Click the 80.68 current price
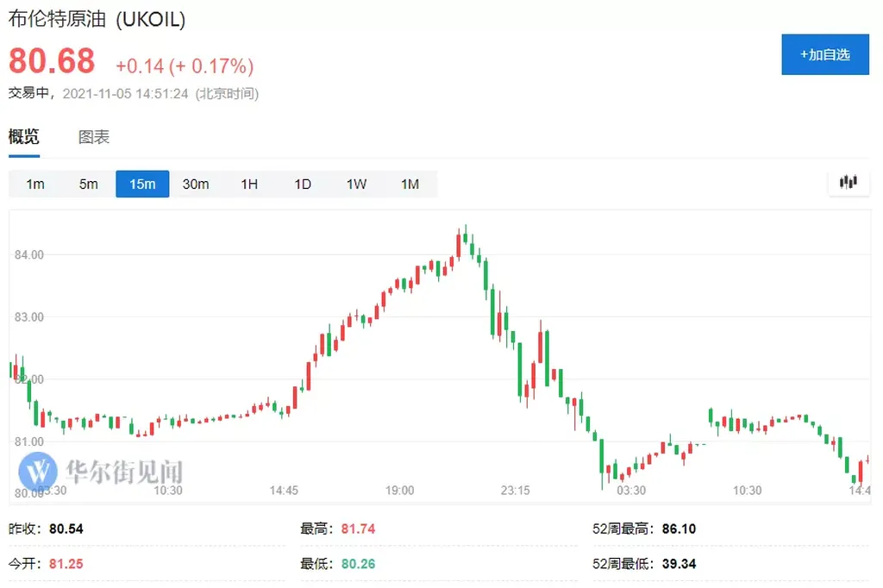Screen dimensions: 883x588 point(52,61)
